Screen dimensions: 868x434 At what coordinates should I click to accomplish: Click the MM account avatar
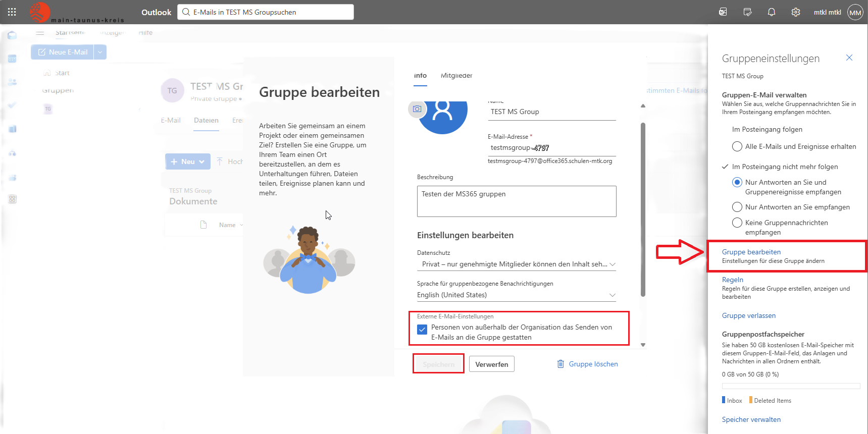pyautogui.click(x=855, y=12)
